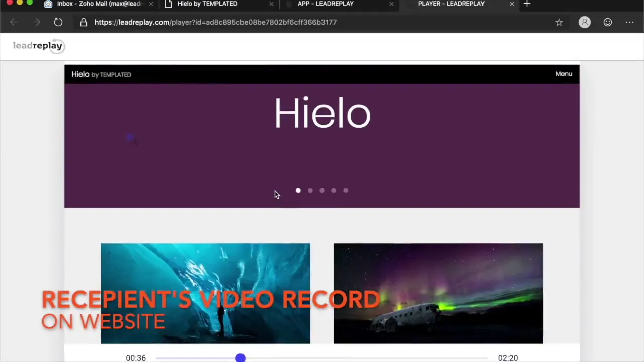Open the Hielo site Menu
The image size is (644, 362).
point(563,74)
